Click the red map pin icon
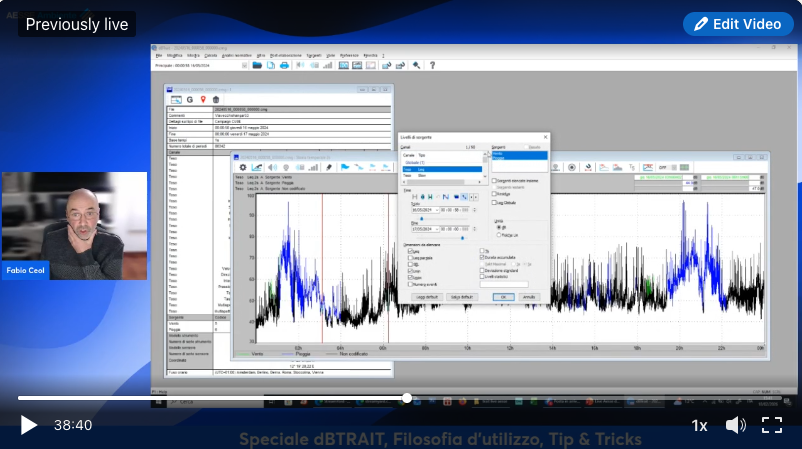Viewport: 802px width, 449px height. [x=203, y=100]
